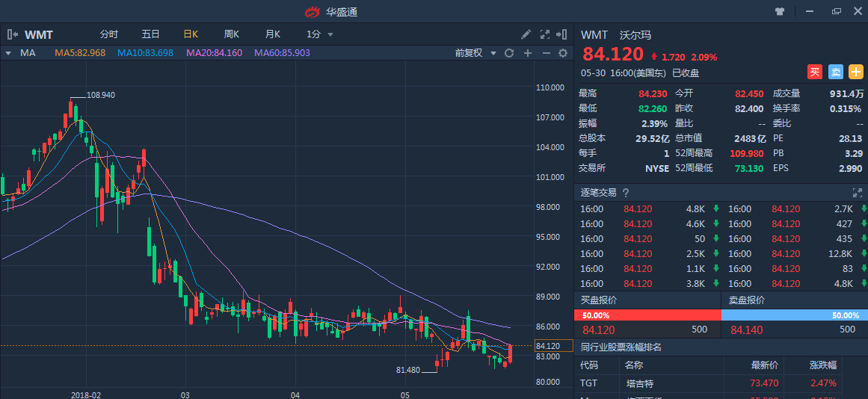This screenshot has height=399, width=868.
Task: Click the blue 50.00% ask bar
Action: pos(795,315)
